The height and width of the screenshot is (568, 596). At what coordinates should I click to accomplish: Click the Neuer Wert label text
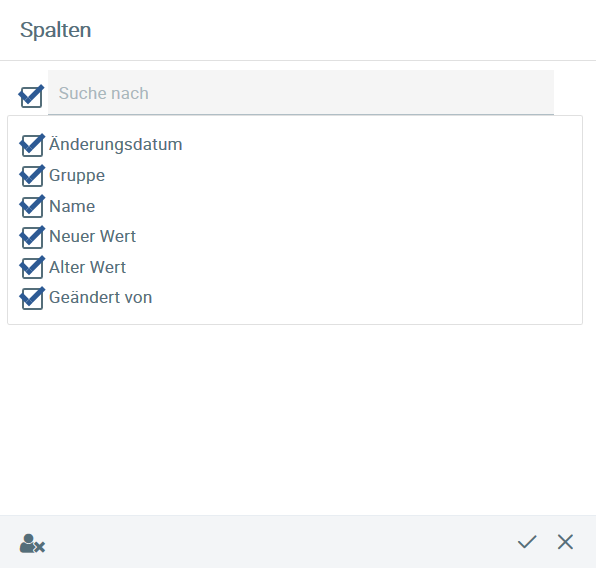pyautogui.click(x=92, y=236)
